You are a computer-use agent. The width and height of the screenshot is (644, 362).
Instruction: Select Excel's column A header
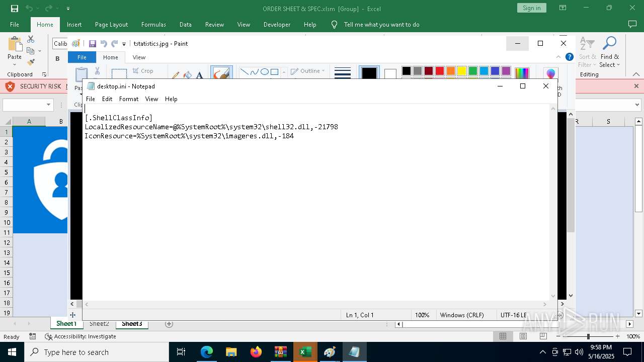29,122
